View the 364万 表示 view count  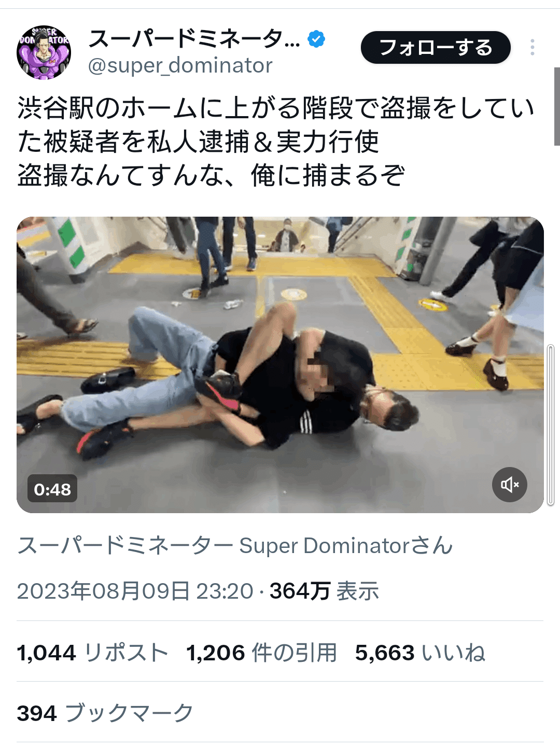[x=324, y=591]
